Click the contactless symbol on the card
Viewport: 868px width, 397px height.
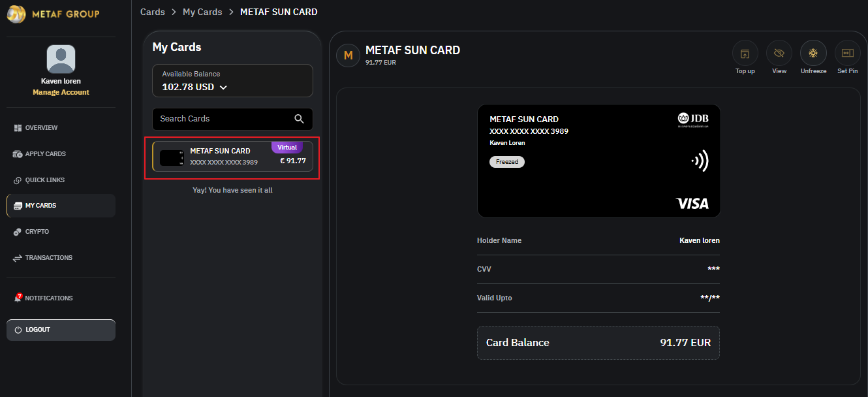coord(700,161)
